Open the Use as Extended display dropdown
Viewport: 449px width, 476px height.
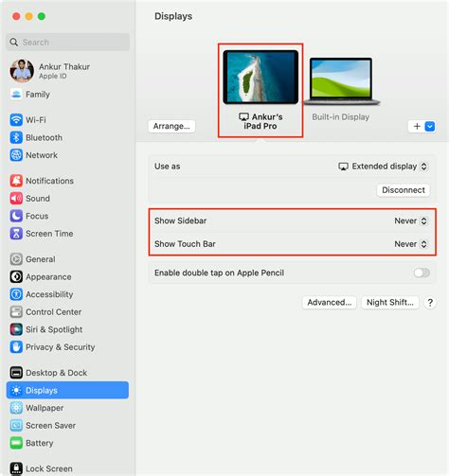[x=383, y=167]
